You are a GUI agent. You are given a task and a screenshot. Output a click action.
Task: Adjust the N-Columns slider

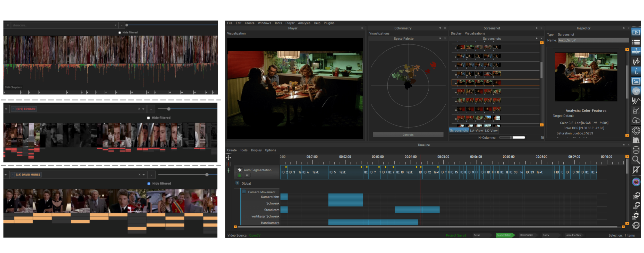click(x=512, y=138)
